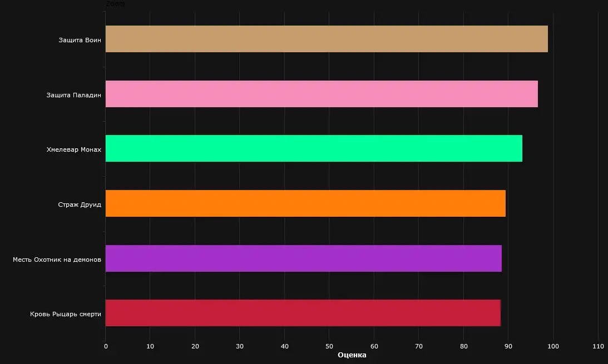Click the 50 axis tick label

point(329,346)
